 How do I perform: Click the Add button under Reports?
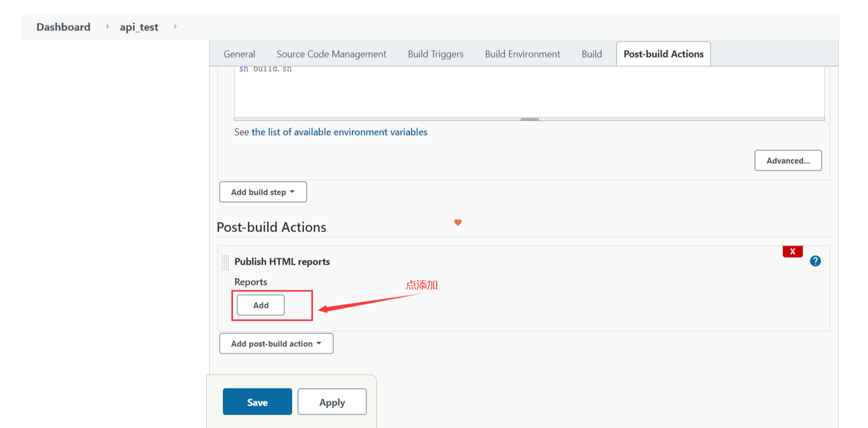(x=261, y=305)
